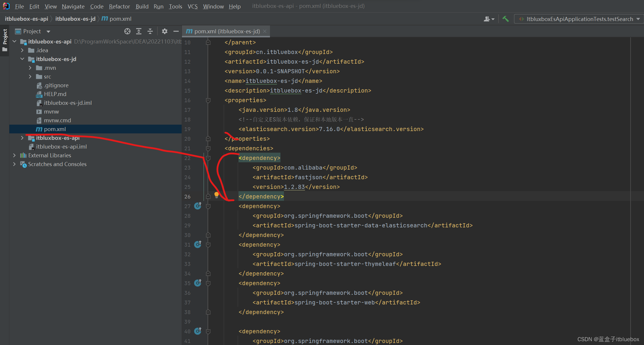Toggle code fold at dependencies line 21
Screen dimensions: 644x345
(x=208, y=148)
